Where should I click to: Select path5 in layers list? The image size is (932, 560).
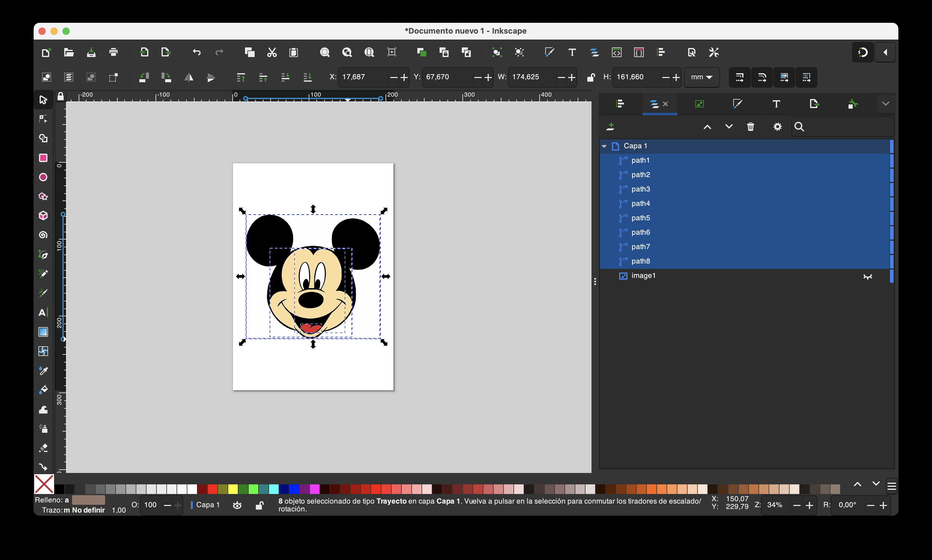[x=745, y=218]
